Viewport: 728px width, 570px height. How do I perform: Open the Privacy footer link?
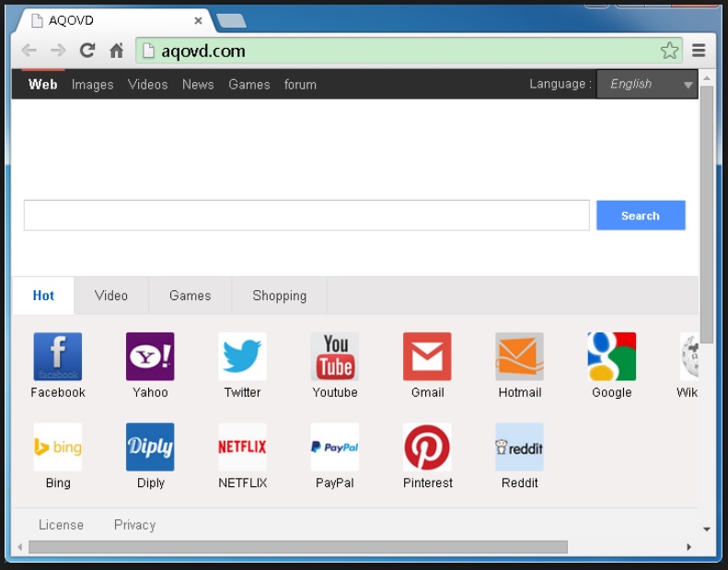pyautogui.click(x=134, y=525)
